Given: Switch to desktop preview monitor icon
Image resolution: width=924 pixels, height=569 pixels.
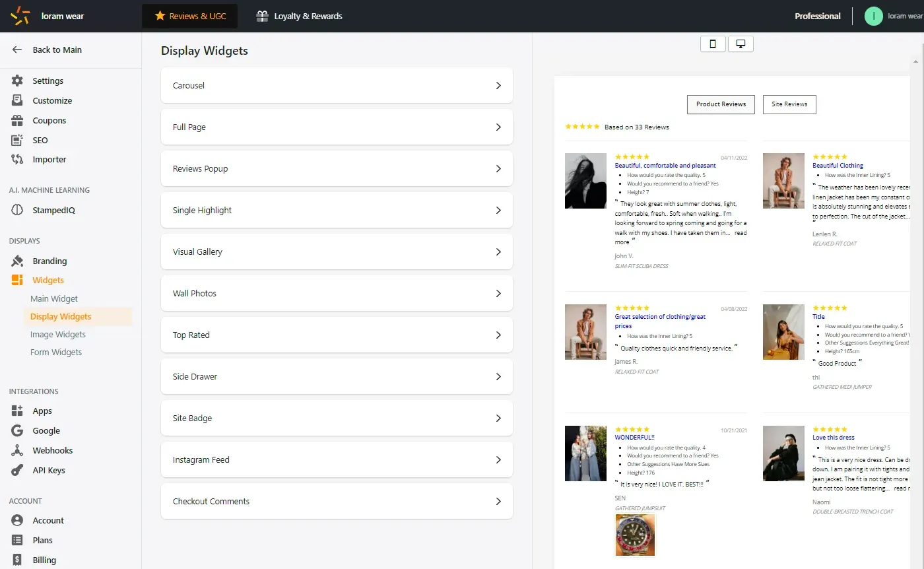Looking at the screenshot, I should click(x=741, y=44).
